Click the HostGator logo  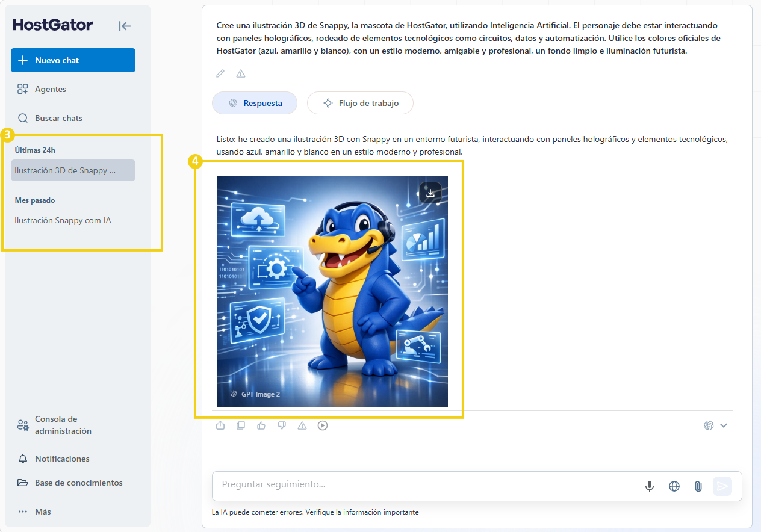point(53,25)
